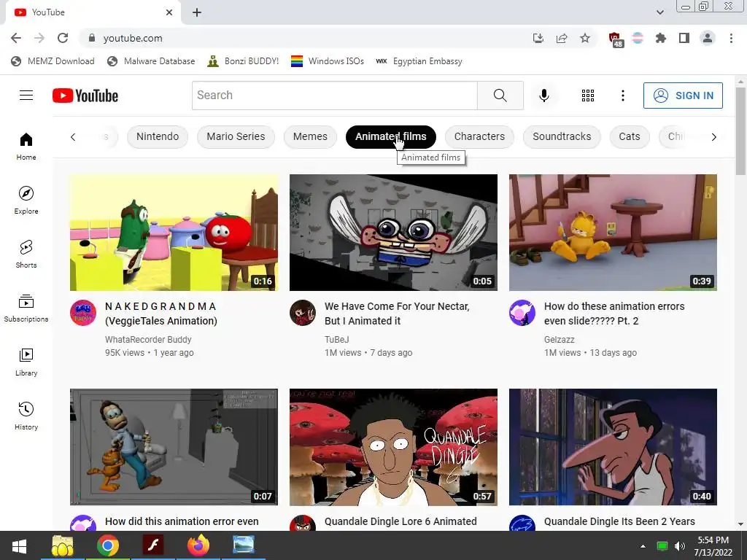Open the Chrome profile avatar
747x560 pixels.
pos(708,38)
